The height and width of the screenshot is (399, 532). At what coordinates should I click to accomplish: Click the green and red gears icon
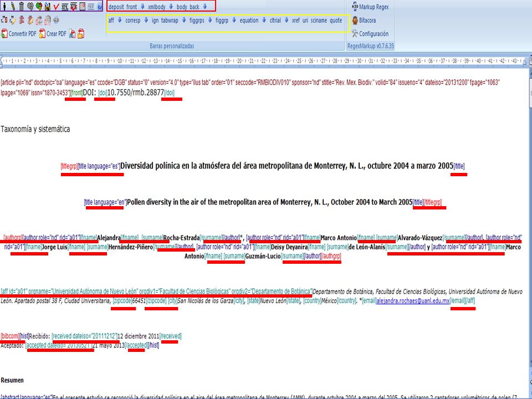(39, 6)
